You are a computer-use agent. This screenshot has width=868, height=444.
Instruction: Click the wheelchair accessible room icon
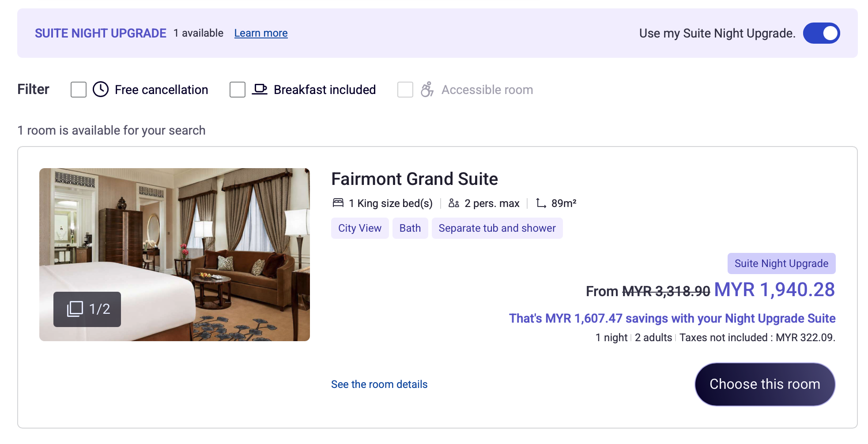427,89
